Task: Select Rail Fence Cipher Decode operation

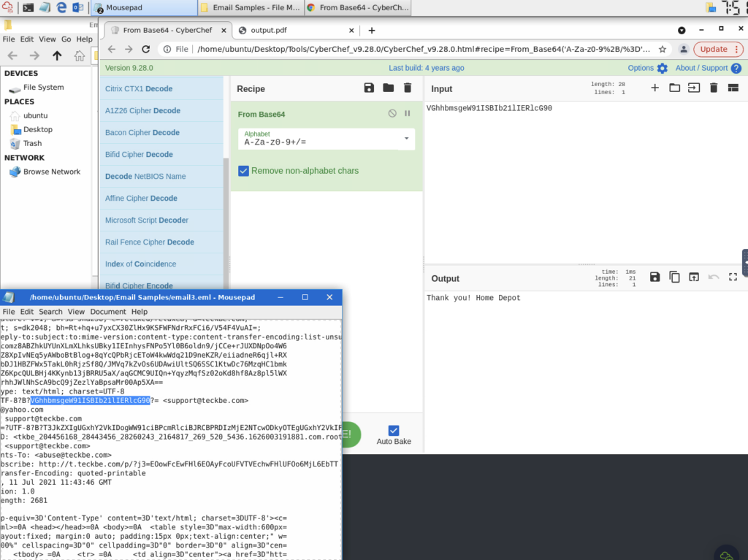Action: tap(161, 242)
